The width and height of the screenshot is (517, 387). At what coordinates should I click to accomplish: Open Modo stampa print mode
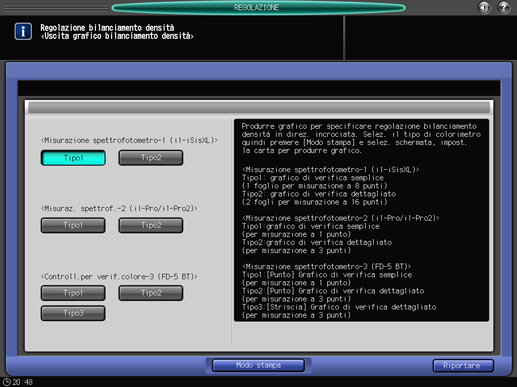[258, 365]
